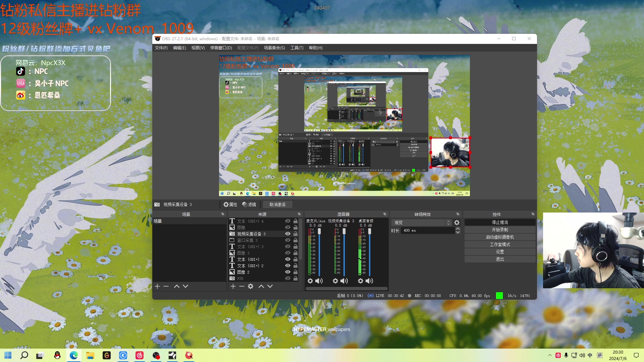644x362 pixels.
Task: Hide 视频采集设备 3 source eye icon
Action: 287,234
